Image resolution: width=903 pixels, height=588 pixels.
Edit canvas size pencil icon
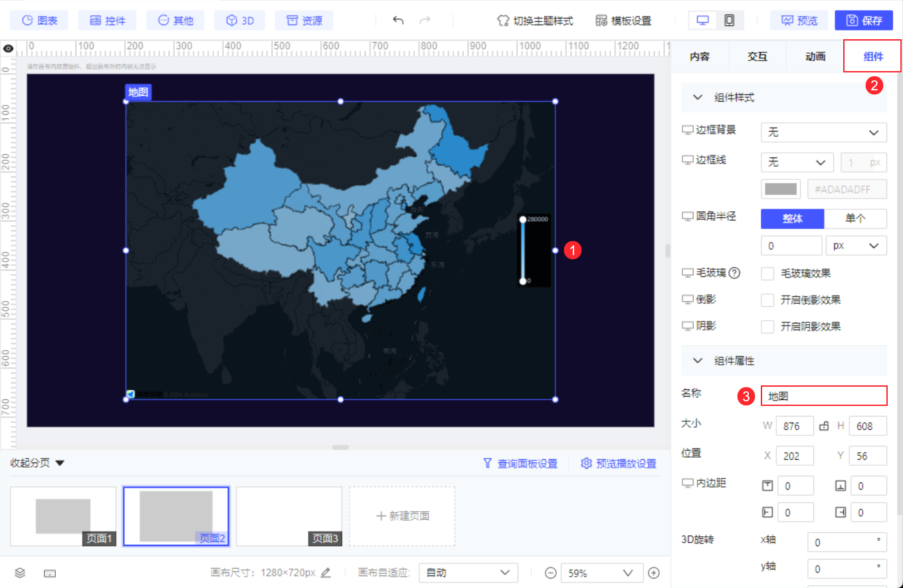326,573
